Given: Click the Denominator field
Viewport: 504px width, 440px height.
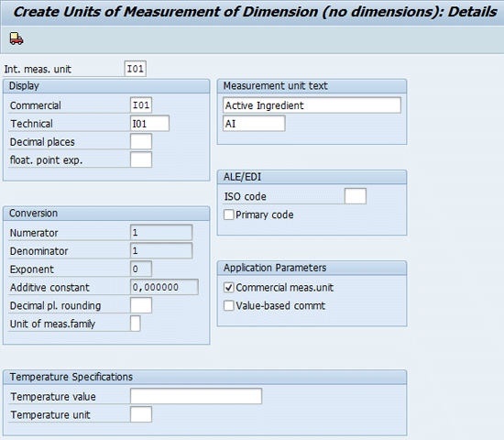Looking at the screenshot, I should tap(161, 251).
